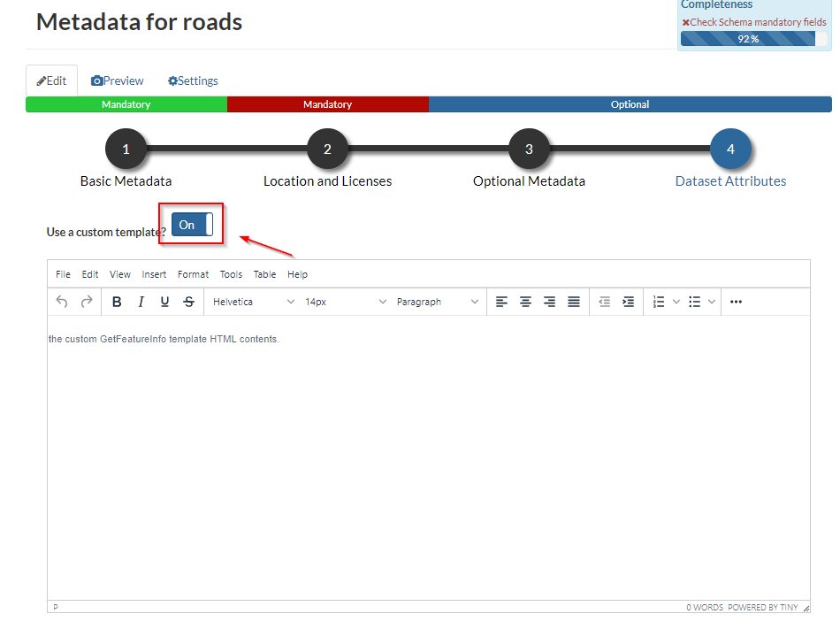Viewport: 840px width, 629px height.
Task: Undo the last edit in the editor
Action: click(x=60, y=302)
